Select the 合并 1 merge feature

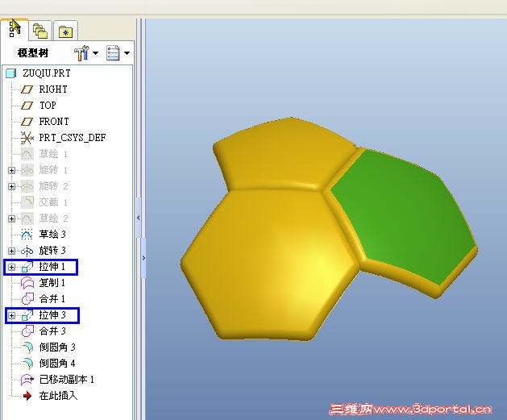click(x=52, y=299)
